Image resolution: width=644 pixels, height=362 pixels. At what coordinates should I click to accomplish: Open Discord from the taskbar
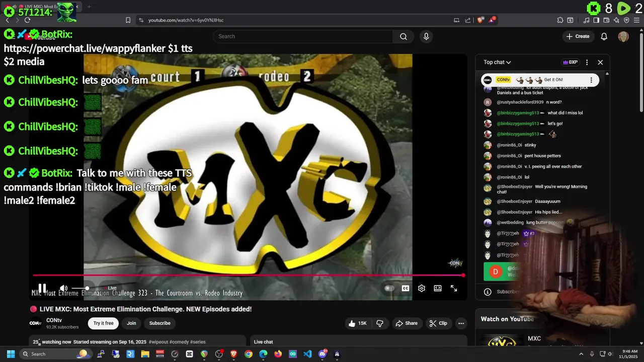(323, 354)
